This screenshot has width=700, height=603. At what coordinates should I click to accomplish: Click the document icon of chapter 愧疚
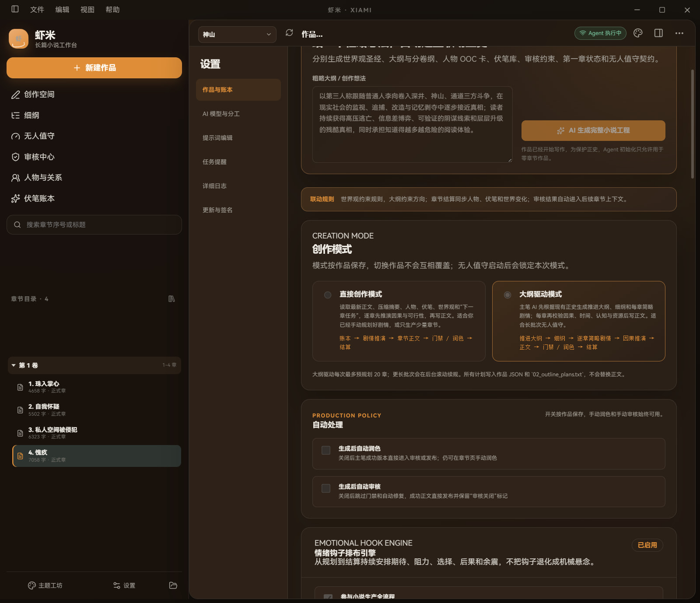point(20,456)
